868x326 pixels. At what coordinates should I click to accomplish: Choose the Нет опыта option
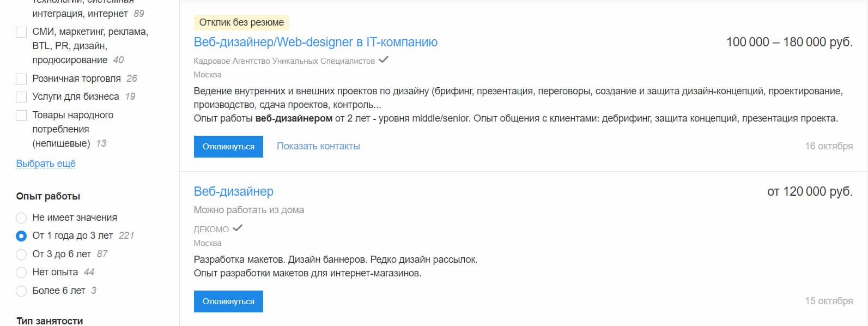pyautogui.click(x=22, y=272)
